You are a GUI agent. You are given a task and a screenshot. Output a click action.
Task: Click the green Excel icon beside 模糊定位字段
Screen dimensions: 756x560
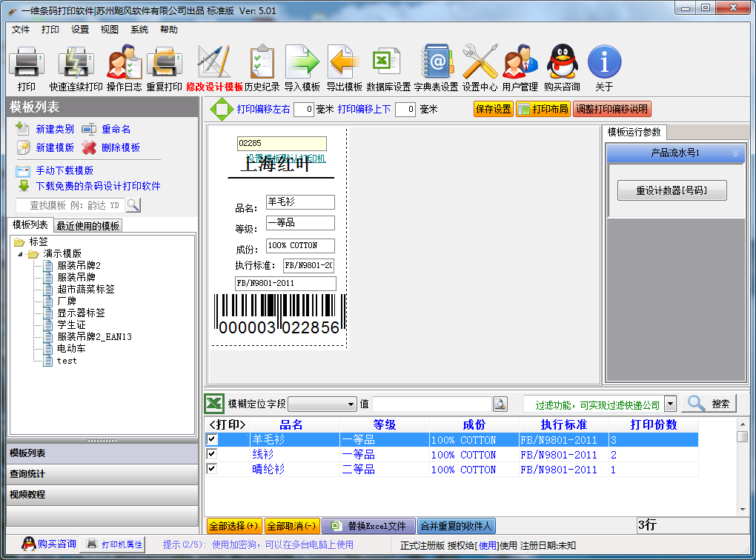pyautogui.click(x=214, y=404)
